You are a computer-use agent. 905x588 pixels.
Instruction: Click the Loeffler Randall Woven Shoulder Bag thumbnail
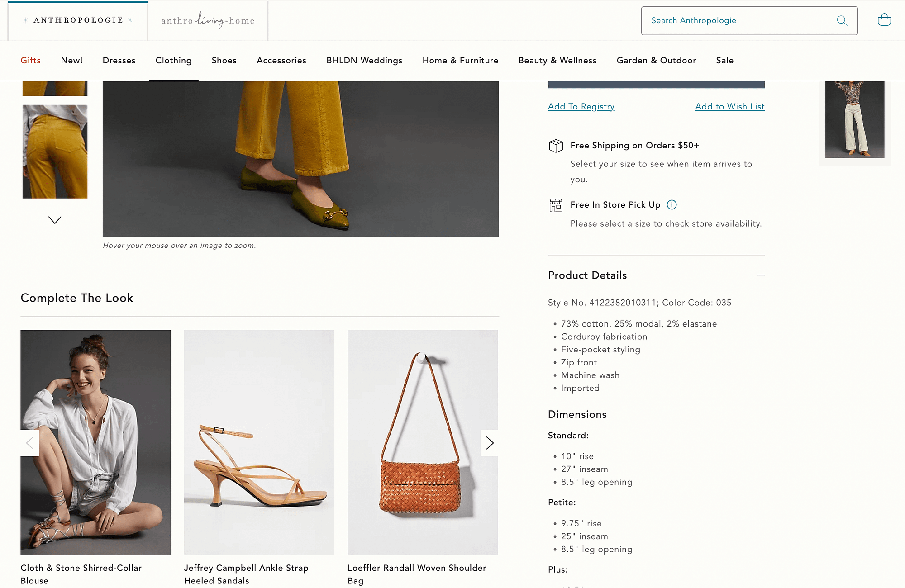[x=423, y=442]
